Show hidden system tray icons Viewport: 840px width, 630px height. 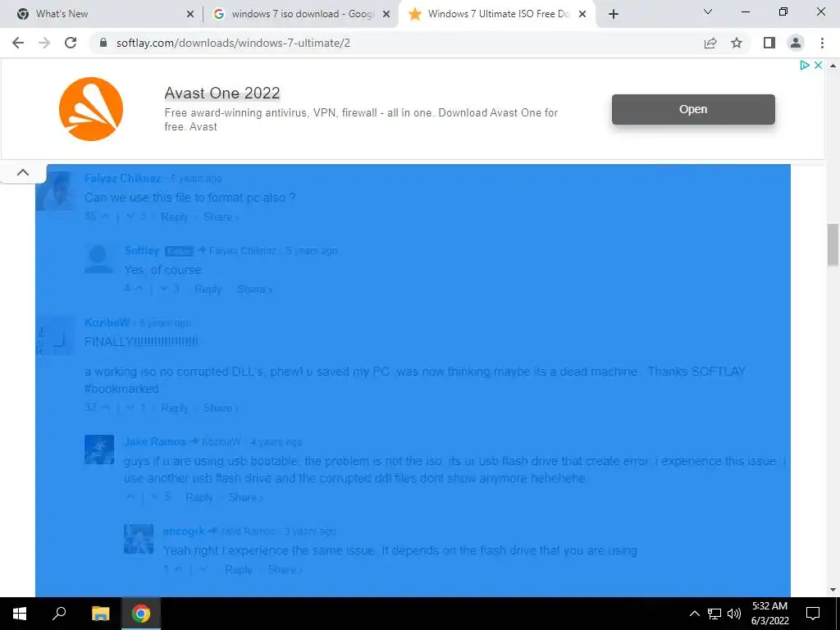(694, 614)
